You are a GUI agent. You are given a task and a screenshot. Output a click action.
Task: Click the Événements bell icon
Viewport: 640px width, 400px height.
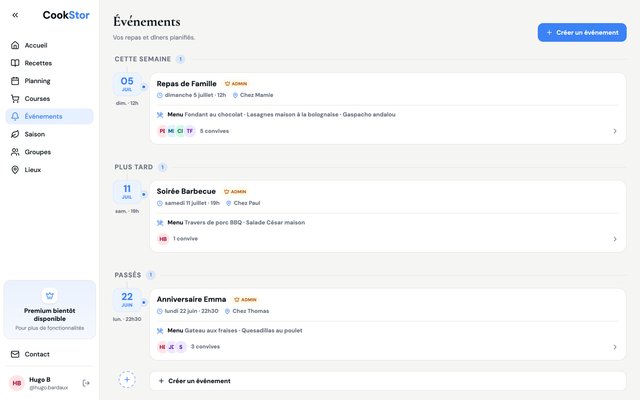[x=15, y=116]
